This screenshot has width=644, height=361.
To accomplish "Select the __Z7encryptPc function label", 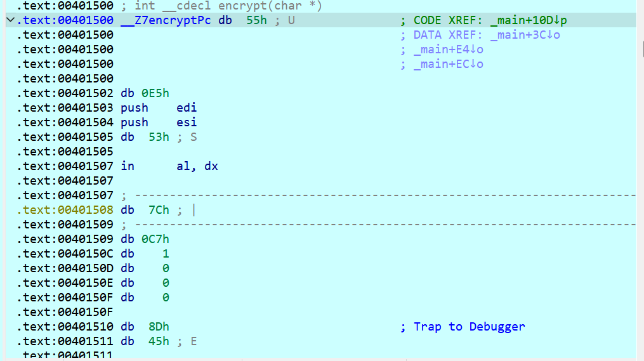I will tap(166, 20).
